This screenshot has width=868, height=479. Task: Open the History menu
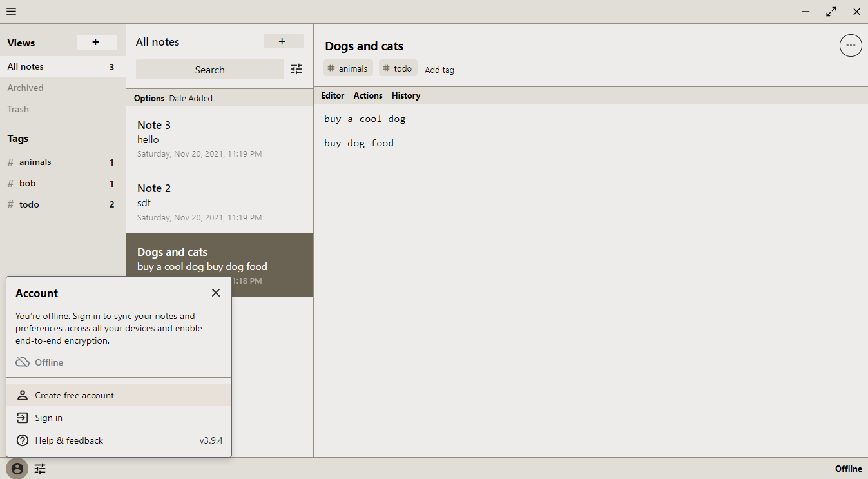click(406, 95)
